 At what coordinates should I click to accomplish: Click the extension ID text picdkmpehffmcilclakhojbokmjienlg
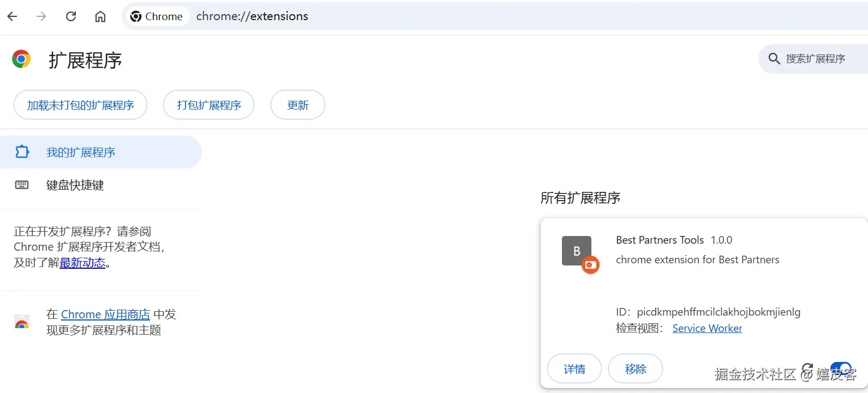(x=719, y=312)
